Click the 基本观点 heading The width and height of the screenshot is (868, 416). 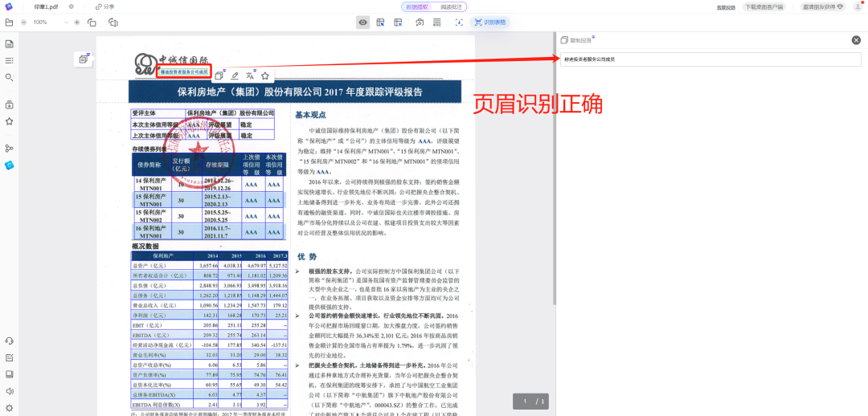click(310, 115)
